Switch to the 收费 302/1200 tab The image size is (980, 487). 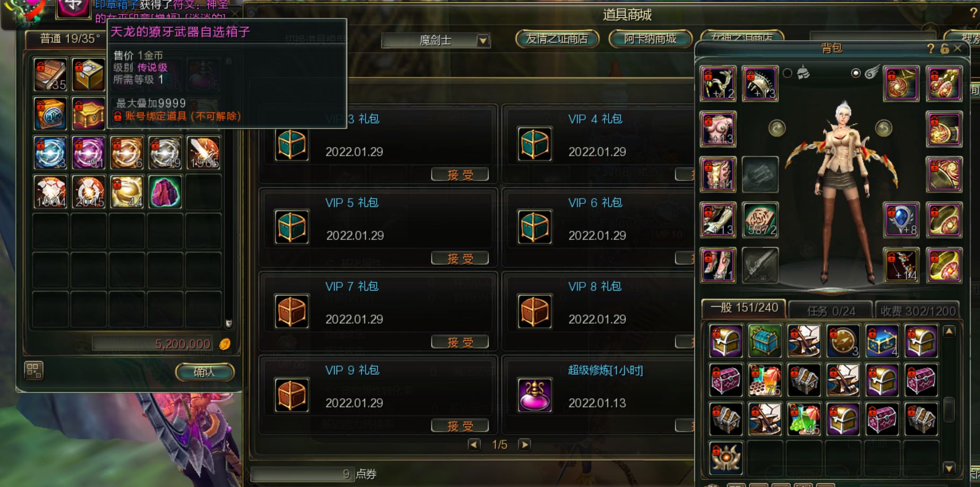point(917,310)
